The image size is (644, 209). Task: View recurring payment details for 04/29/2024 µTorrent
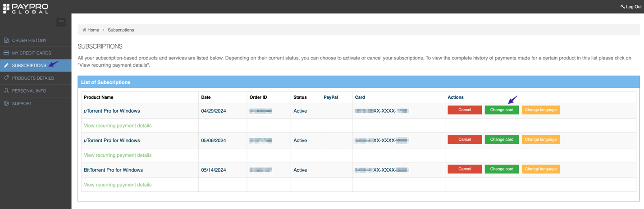(118, 126)
